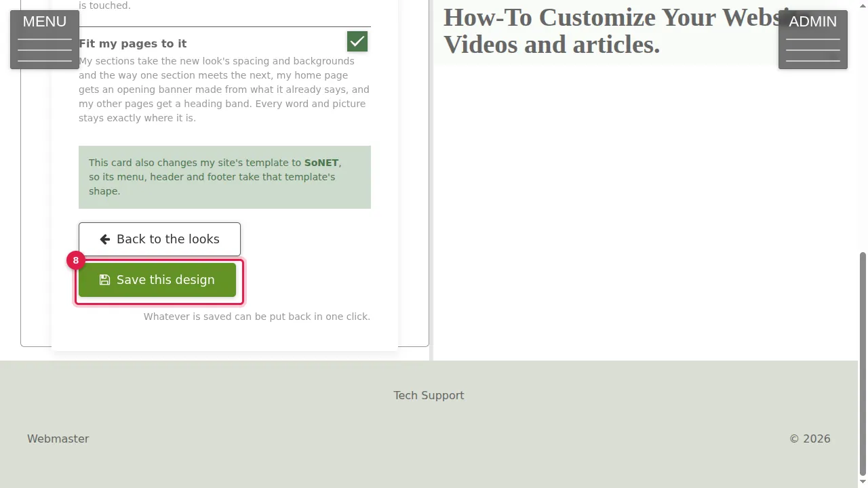Open the MENU hamburger button
Viewport: 868px width, 488px height.
[45, 39]
